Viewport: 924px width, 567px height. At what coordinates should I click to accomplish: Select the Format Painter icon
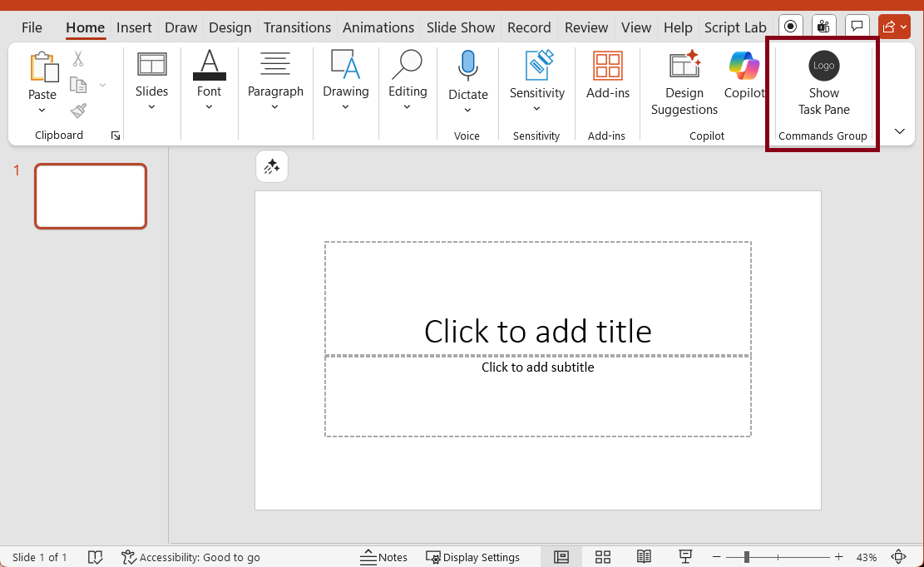(77, 111)
